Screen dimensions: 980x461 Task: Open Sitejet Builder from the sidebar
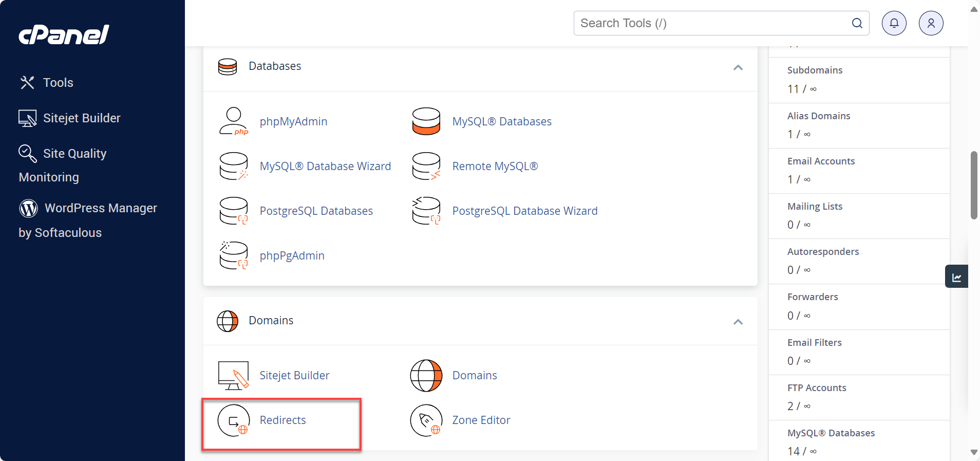81,118
